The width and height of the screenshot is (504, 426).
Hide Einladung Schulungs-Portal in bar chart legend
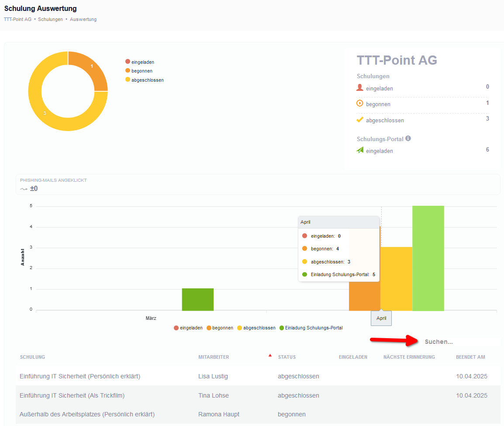(x=311, y=328)
